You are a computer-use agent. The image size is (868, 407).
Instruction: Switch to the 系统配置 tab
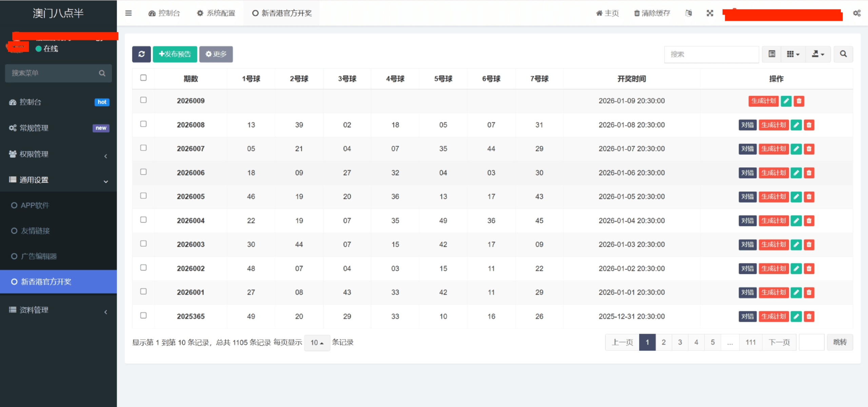tap(216, 13)
